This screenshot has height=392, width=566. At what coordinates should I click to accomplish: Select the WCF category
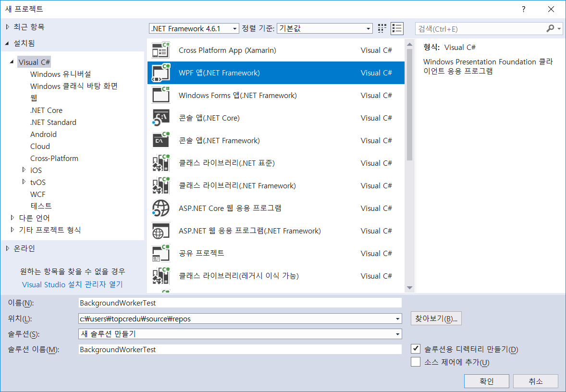(x=38, y=194)
